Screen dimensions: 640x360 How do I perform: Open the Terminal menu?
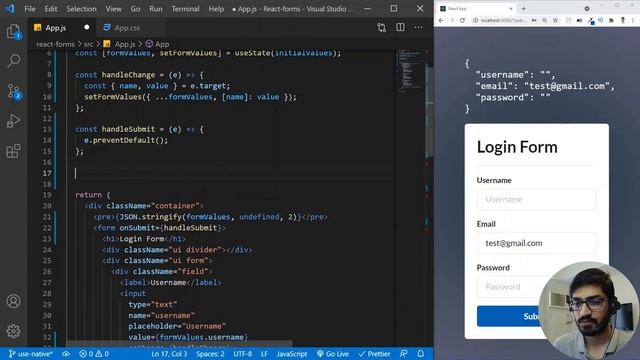[185, 9]
